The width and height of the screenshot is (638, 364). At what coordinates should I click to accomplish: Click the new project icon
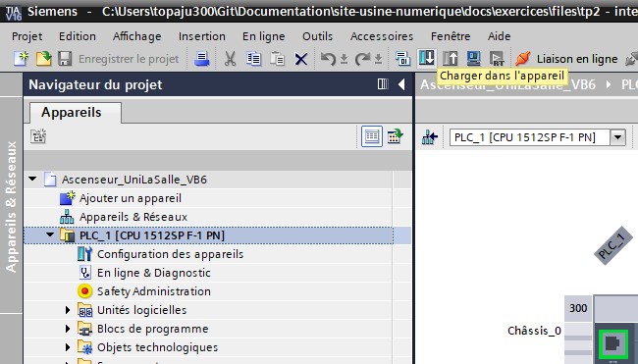pos(21,59)
